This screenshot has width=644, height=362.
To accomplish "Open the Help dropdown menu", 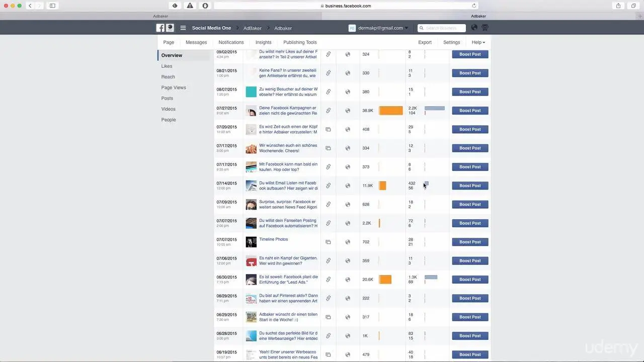I will tap(477, 42).
